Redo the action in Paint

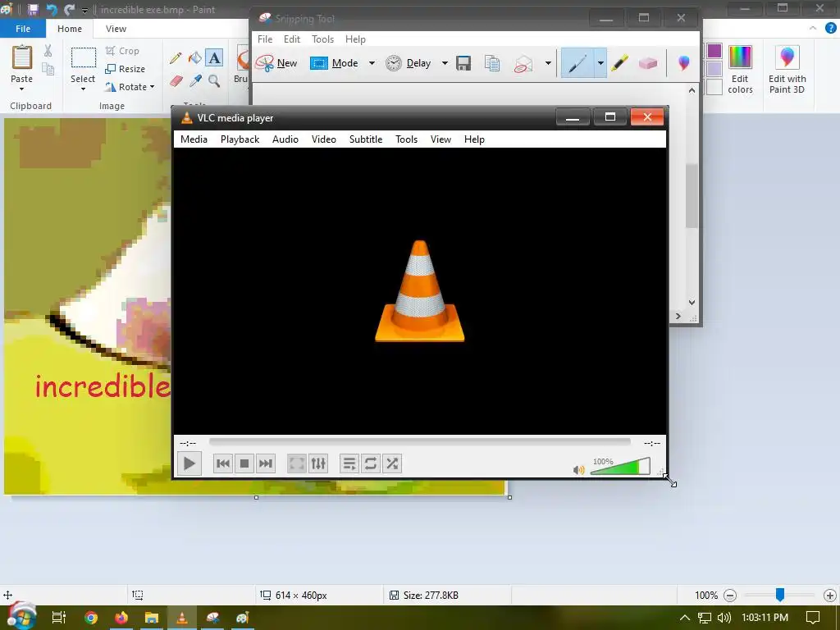point(69,9)
